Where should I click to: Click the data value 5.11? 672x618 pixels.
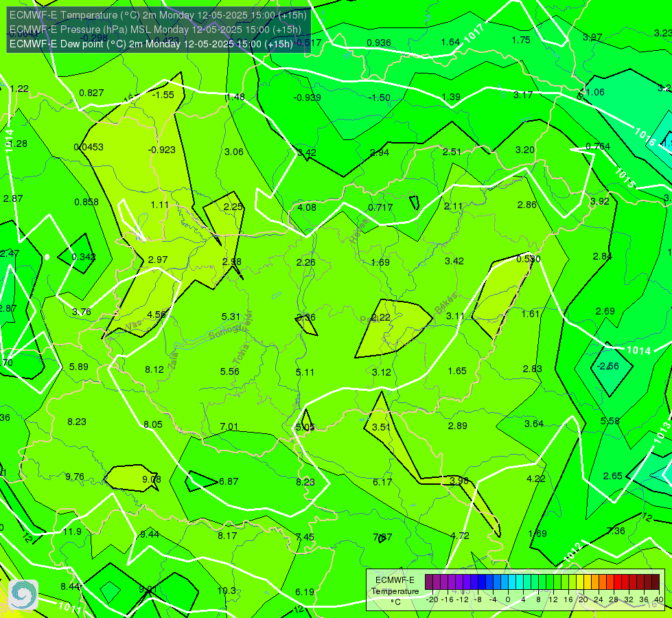coord(305,372)
